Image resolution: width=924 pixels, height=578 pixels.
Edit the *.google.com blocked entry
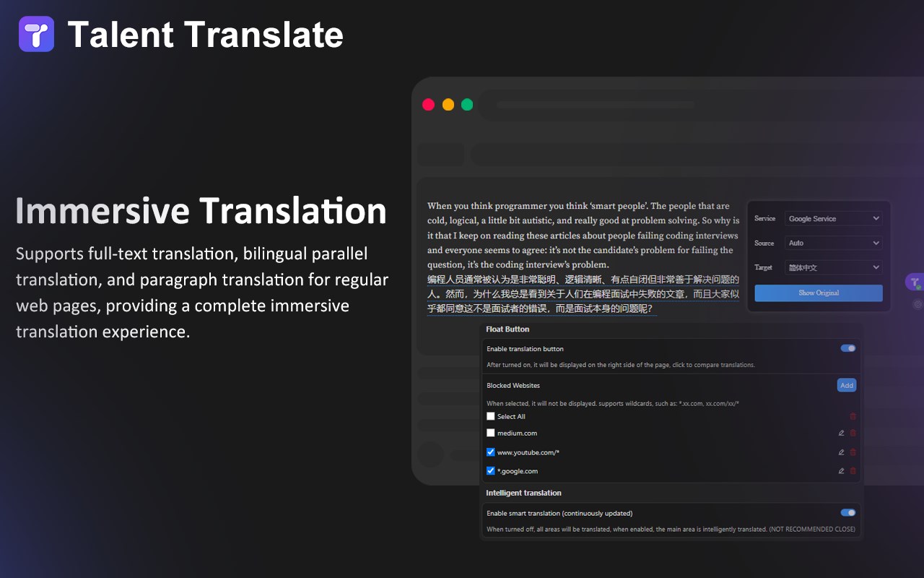[841, 470]
